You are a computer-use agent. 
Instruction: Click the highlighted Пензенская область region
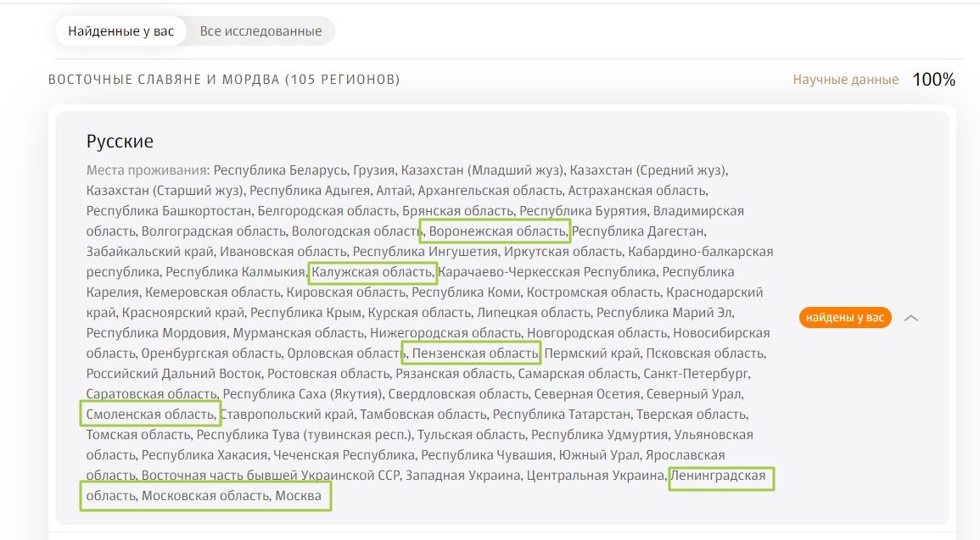pyautogui.click(x=472, y=353)
